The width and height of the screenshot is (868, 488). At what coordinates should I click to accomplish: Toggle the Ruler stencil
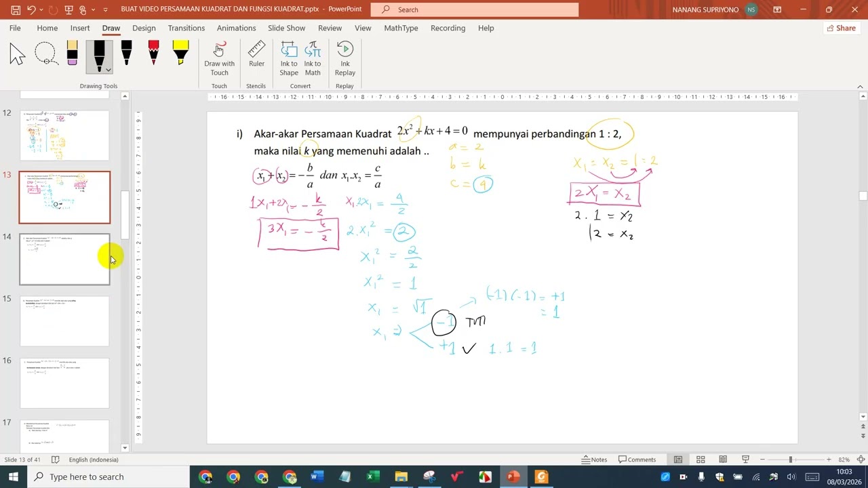[256, 55]
